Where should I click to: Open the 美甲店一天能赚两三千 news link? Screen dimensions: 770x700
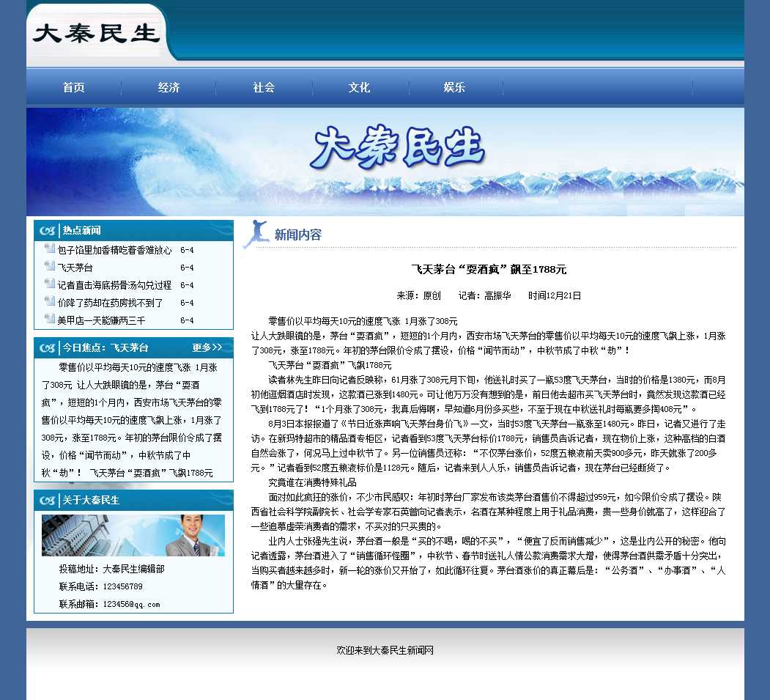(x=101, y=320)
